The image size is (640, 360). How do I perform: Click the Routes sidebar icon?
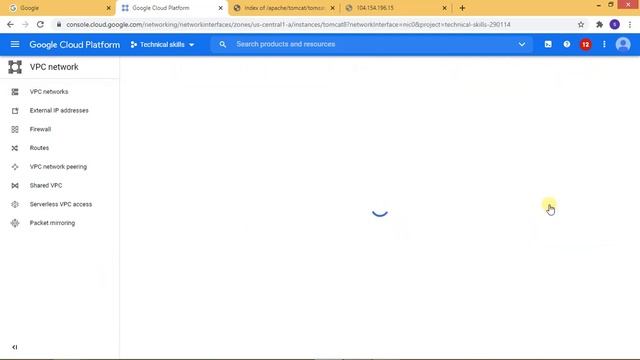(x=15, y=148)
